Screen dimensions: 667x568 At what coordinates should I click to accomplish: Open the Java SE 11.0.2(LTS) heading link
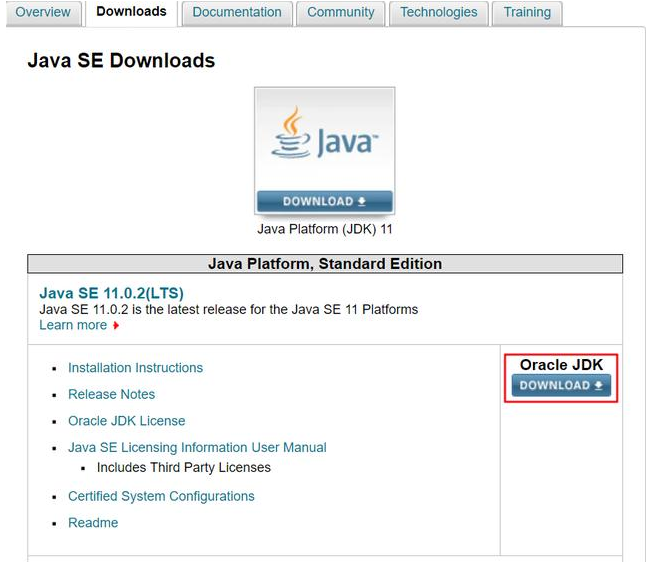[x=110, y=293]
